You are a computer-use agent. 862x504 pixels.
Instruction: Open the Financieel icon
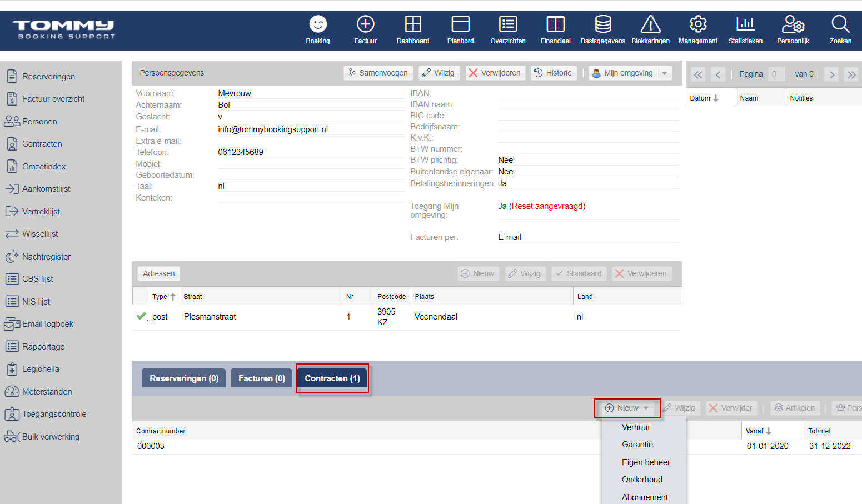point(556,24)
